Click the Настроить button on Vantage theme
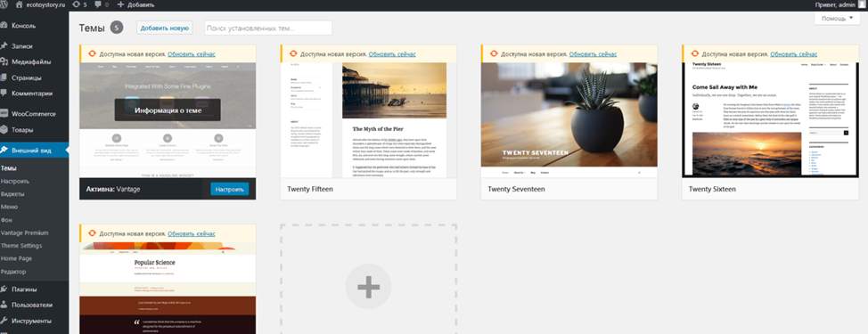This screenshot has height=334, width=868. pyautogui.click(x=230, y=189)
